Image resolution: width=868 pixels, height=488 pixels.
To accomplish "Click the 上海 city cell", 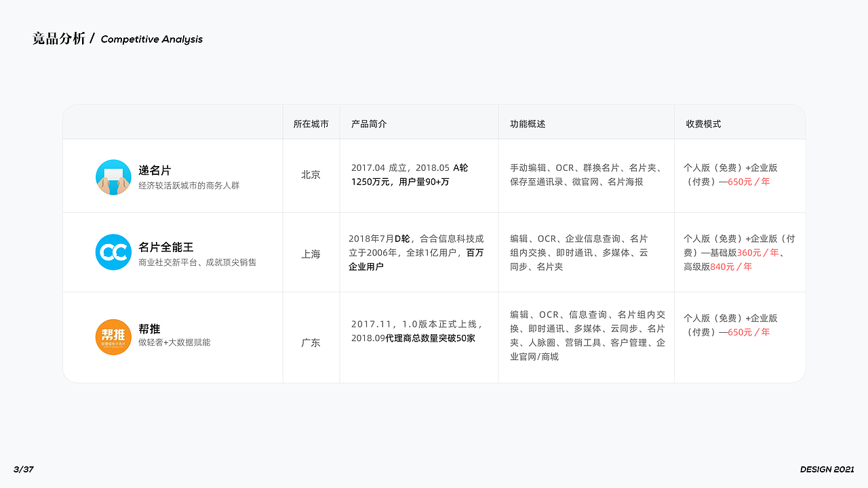I will point(311,253).
